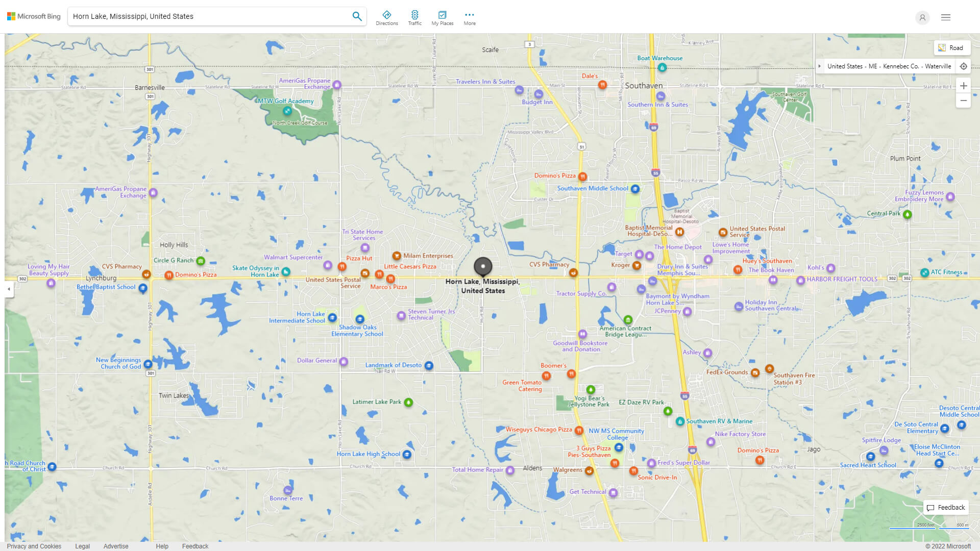
Task: Select Waterville in the breadcrumb trail
Action: tap(938, 66)
